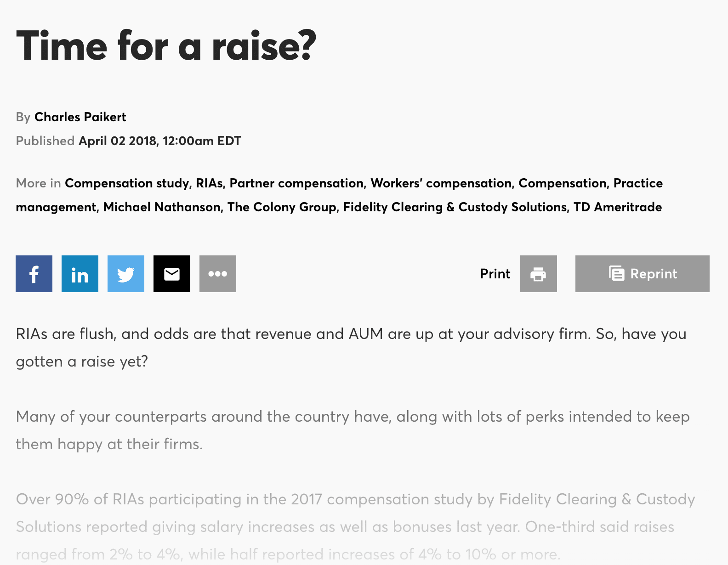The image size is (728, 565).
Task: Share the article on LinkedIn
Action: 80,274
